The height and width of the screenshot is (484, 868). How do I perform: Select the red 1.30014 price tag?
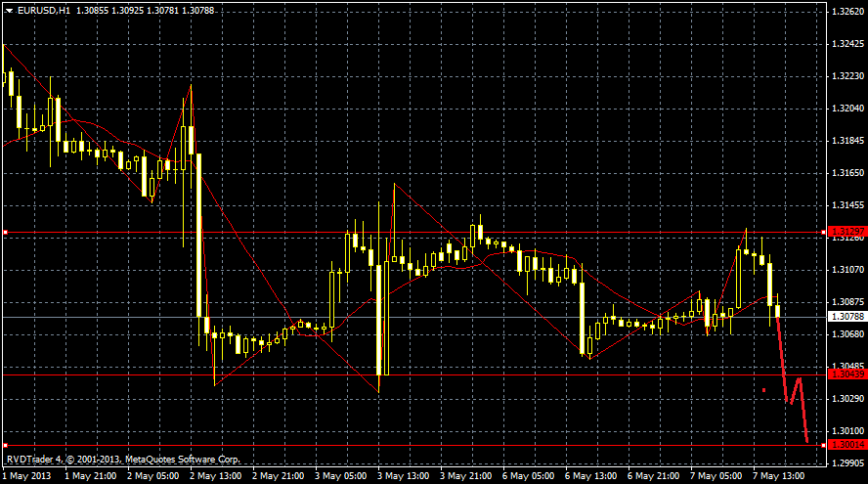[846, 445]
